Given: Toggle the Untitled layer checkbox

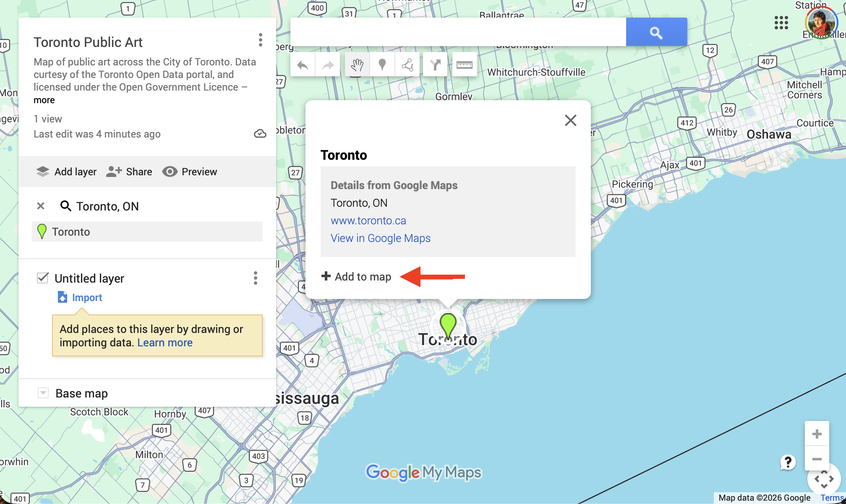Looking at the screenshot, I should pos(43,278).
